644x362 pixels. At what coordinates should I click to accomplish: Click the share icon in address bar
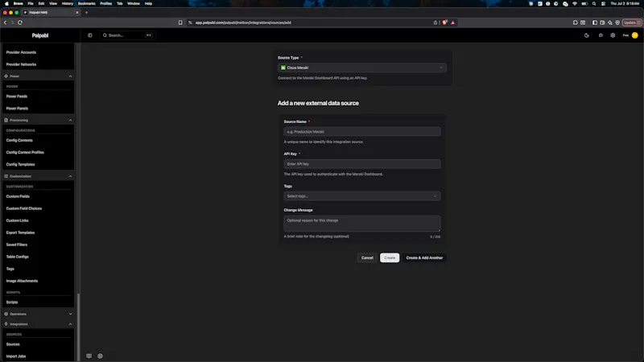[436, 23]
